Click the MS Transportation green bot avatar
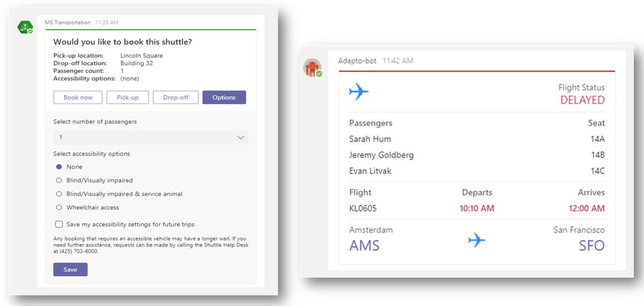This screenshot has height=306, width=644. (25, 27)
